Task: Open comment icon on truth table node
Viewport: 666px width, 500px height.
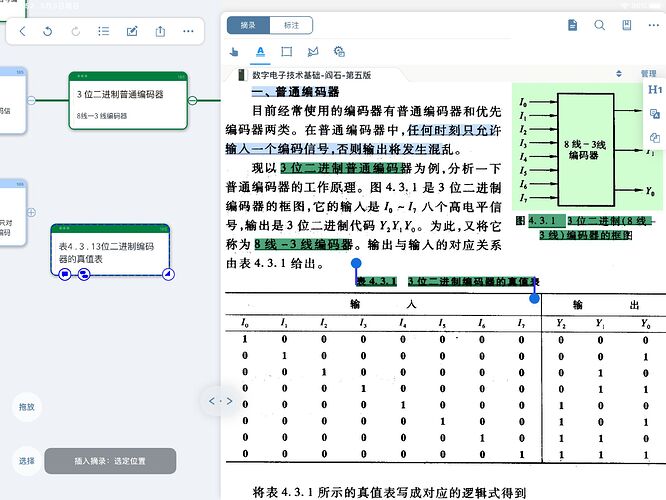Action: [65, 274]
